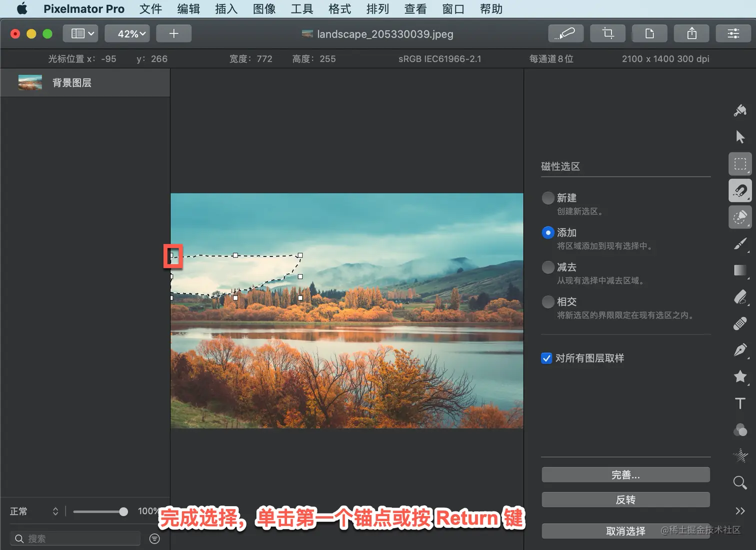Viewport: 756px width, 550px height.
Task: Open the 文件 menu
Action: pyautogui.click(x=150, y=9)
